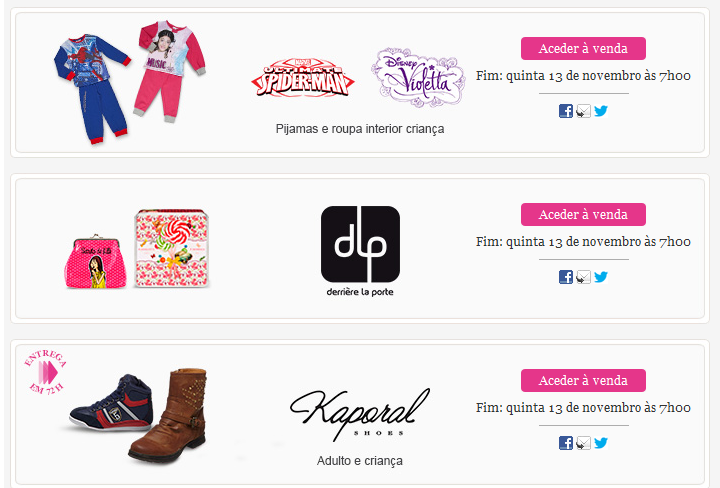720x488 pixels.
Task: Click the dlp derrière la porte logo
Action: pos(360,251)
